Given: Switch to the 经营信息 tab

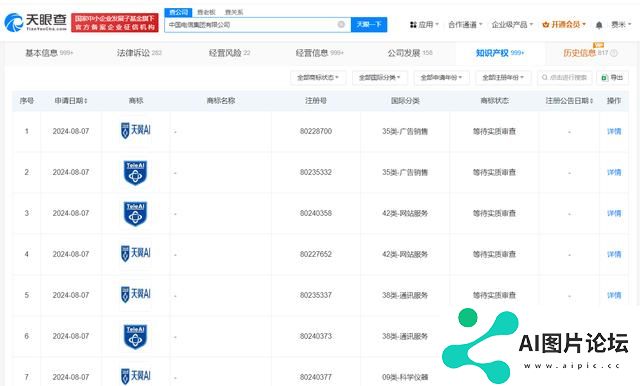Looking at the screenshot, I should point(320,53).
